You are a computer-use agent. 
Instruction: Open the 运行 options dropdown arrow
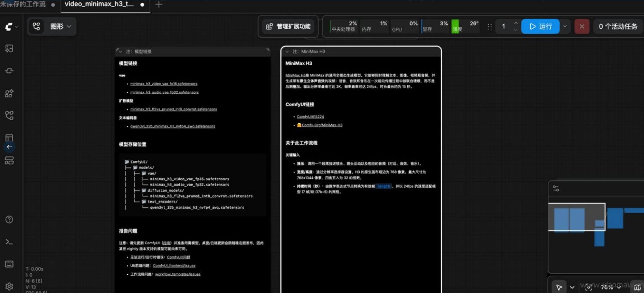coord(565,26)
